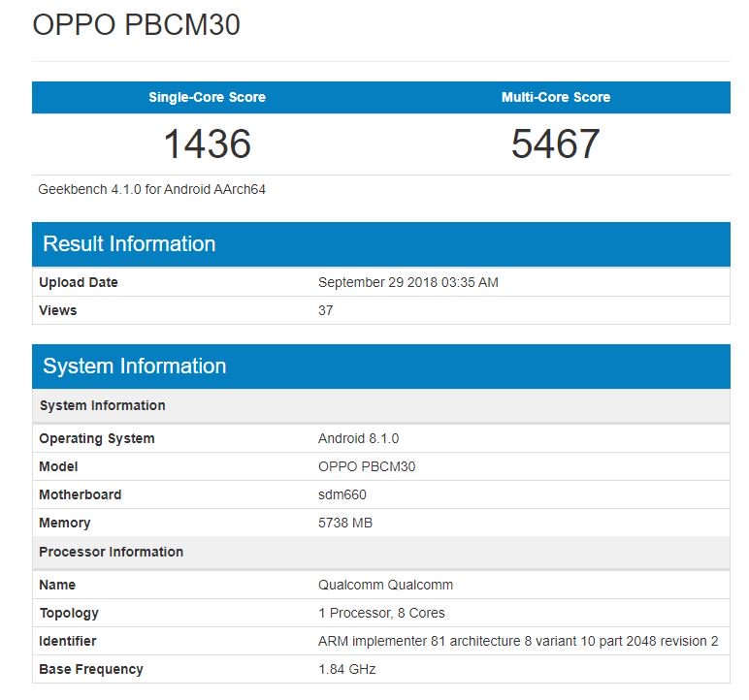Screen dimensions: 749x700
Task: Click the sdm660 motherboard value
Action: click(x=342, y=494)
